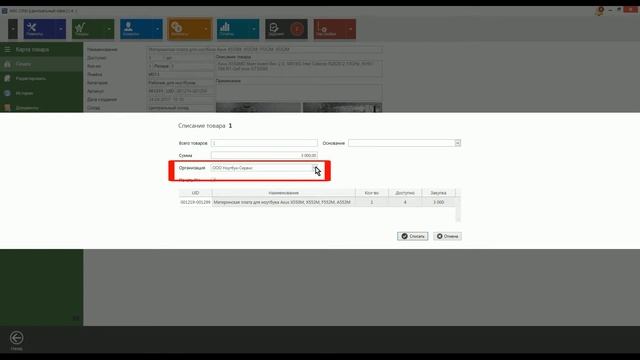Select the Материнская плата row name cell

coord(284,202)
